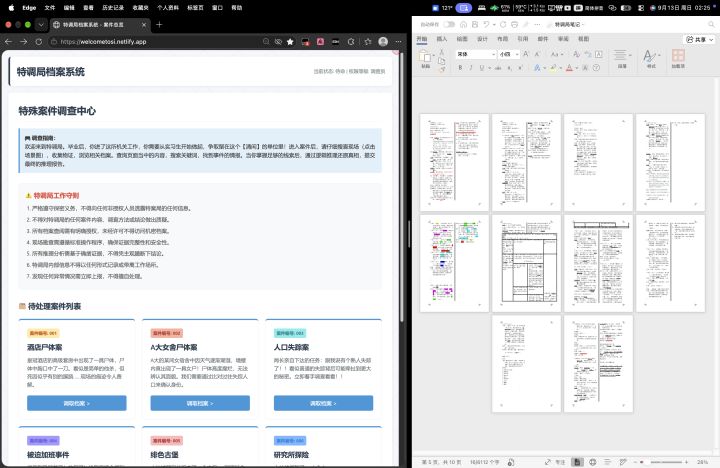
Task: Switch to Print Layout view in Word's status bar
Action: point(578,462)
